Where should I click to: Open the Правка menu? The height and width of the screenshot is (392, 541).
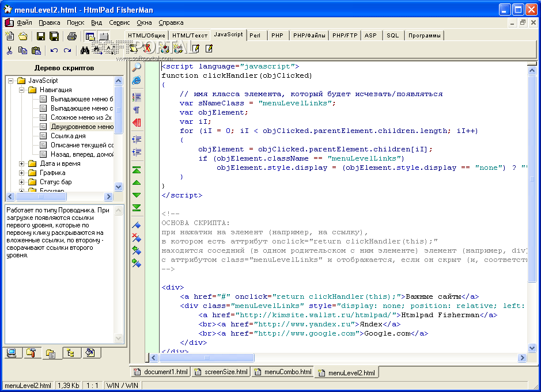coord(50,23)
